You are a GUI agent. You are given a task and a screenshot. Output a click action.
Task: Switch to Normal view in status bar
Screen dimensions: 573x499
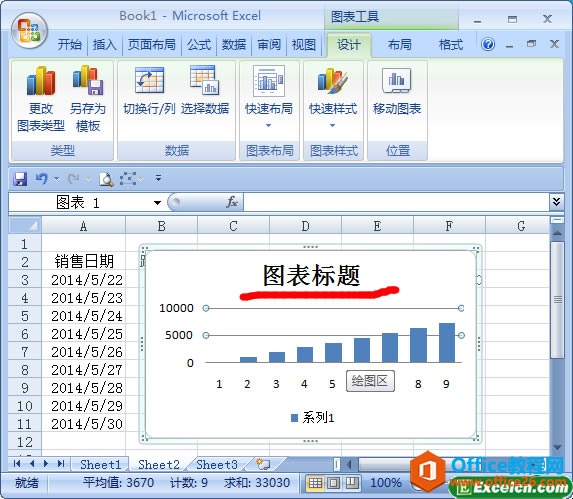tap(315, 483)
